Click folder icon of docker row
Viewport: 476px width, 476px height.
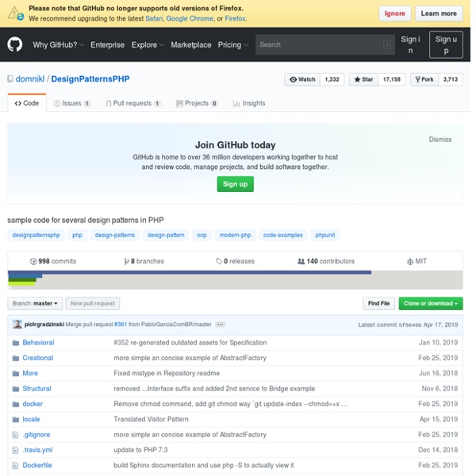pyautogui.click(x=16, y=404)
